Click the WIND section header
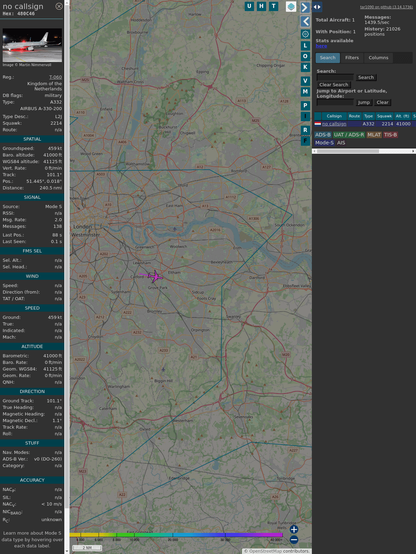This screenshot has width=416, height=554. 32,276
